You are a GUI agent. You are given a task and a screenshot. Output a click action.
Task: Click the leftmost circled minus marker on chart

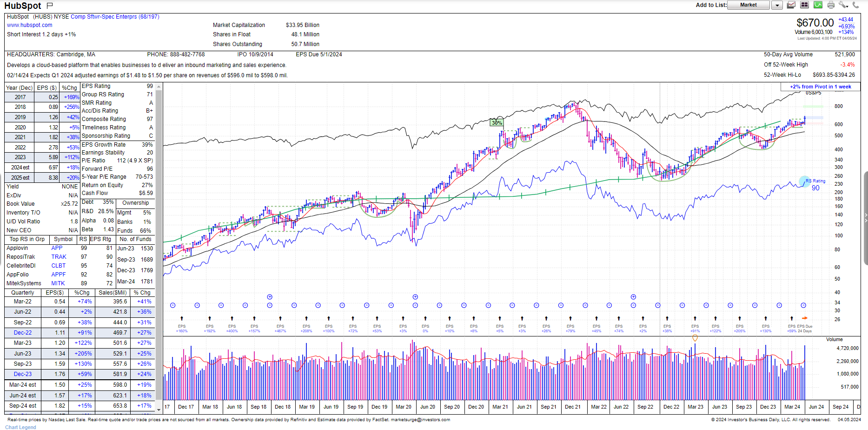pyautogui.click(x=172, y=305)
